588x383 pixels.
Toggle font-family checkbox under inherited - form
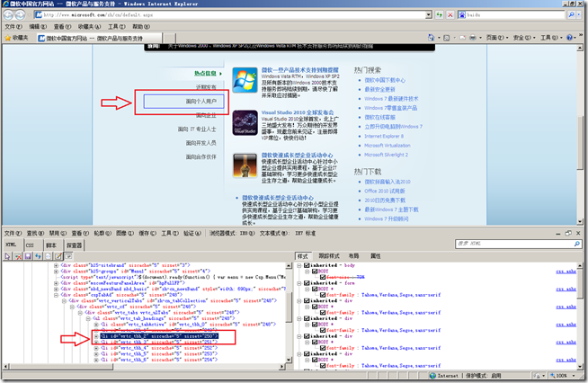tap(323, 295)
